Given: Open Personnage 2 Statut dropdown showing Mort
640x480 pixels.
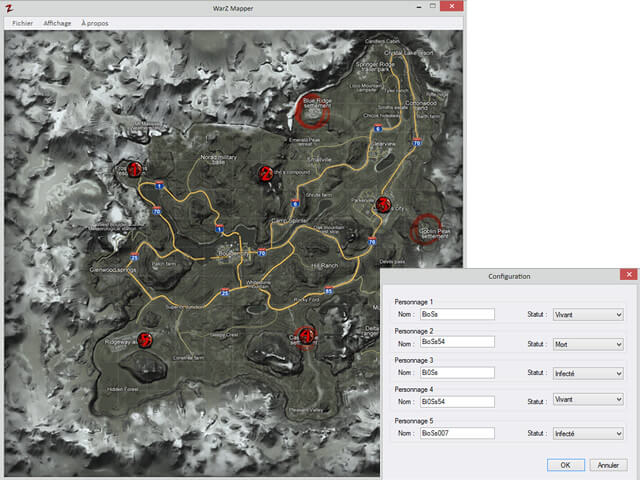Looking at the screenshot, I should point(588,344).
